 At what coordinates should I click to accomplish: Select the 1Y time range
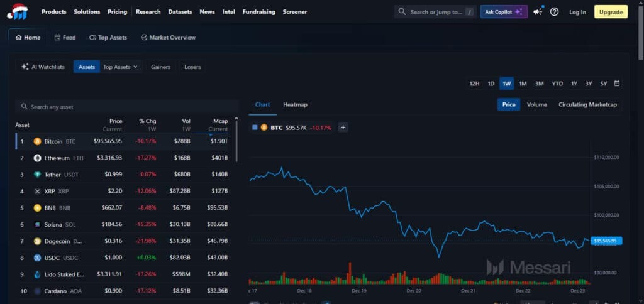coord(574,84)
